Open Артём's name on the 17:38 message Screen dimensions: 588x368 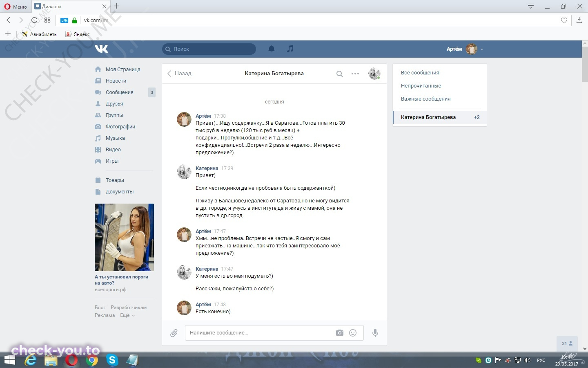[x=203, y=116]
